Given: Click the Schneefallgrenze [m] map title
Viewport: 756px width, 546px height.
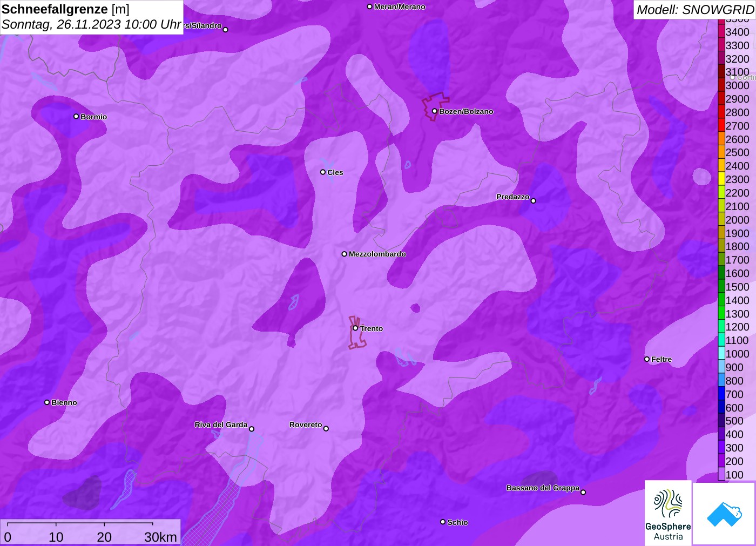Looking at the screenshot, I should pyautogui.click(x=65, y=9).
